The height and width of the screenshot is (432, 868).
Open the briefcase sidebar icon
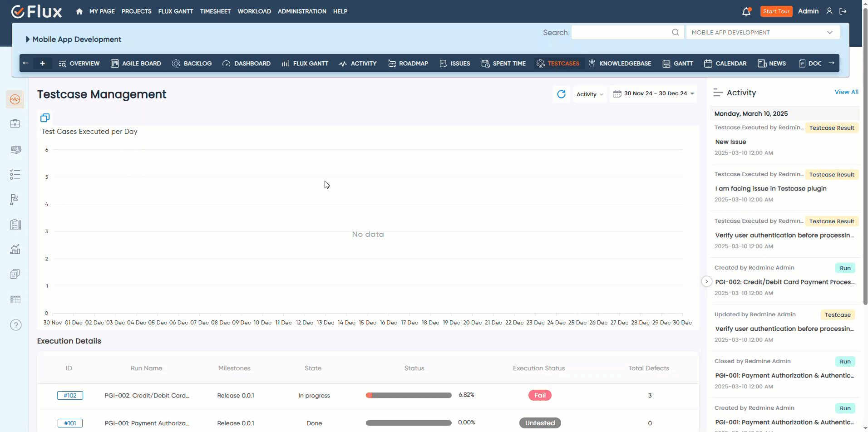(x=15, y=124)
